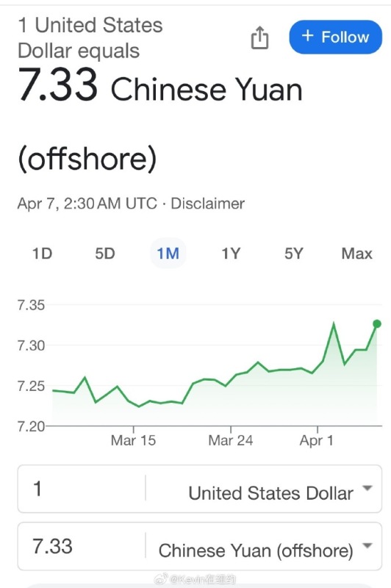The height and width of the screenshot is (588, 391).
Task: Click the Mar 24 axis marker
Action: (x=231, y=440)
